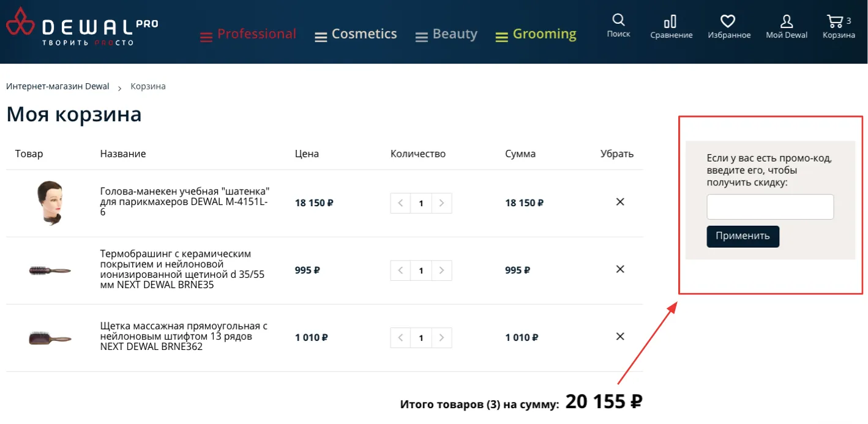Click the Убрать column header
The height and width of the screenshot is (424, 868).
tap(617, 154)
